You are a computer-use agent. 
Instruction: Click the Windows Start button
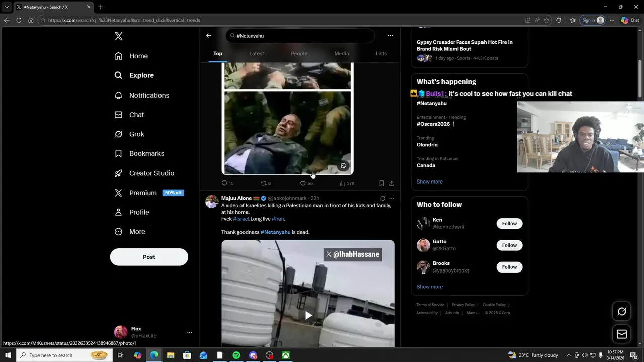pyautogui.click(x=8, y=355)
